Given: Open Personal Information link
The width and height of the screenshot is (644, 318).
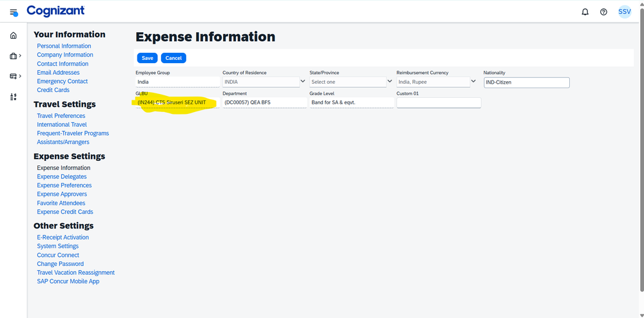Looking at the screenshot, I should point(64,46).
